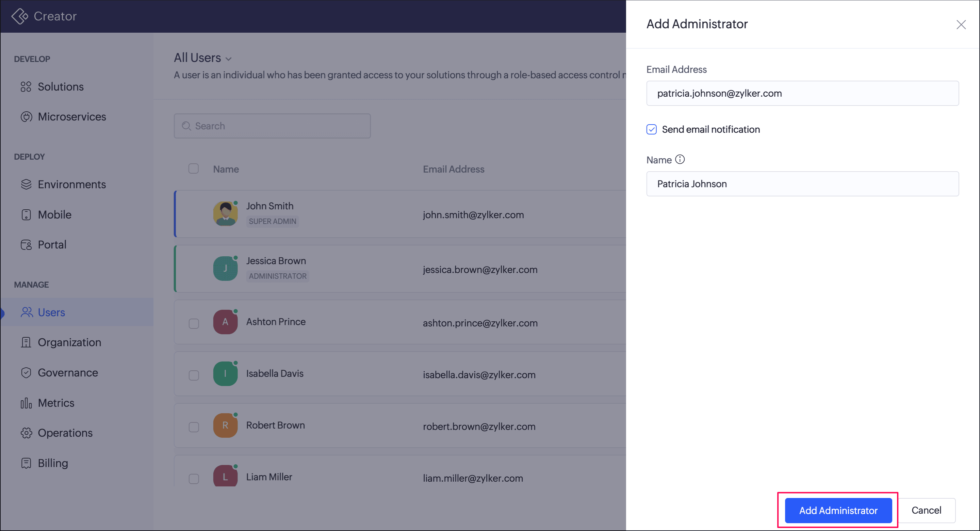
Task: Click the Operations gear icon
Action: pyautogui.click(x=26, y=433)
